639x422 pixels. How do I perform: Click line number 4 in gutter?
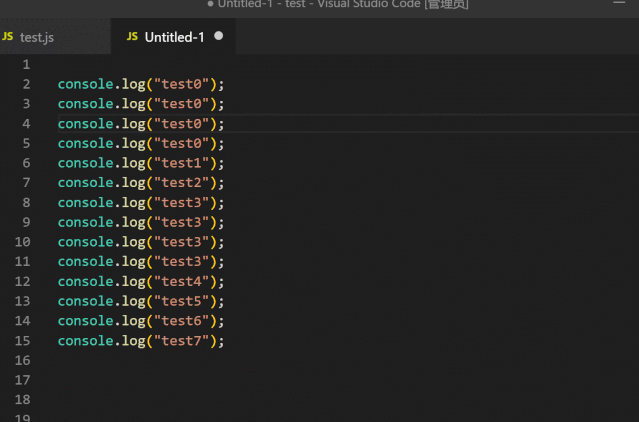[26, 123]
